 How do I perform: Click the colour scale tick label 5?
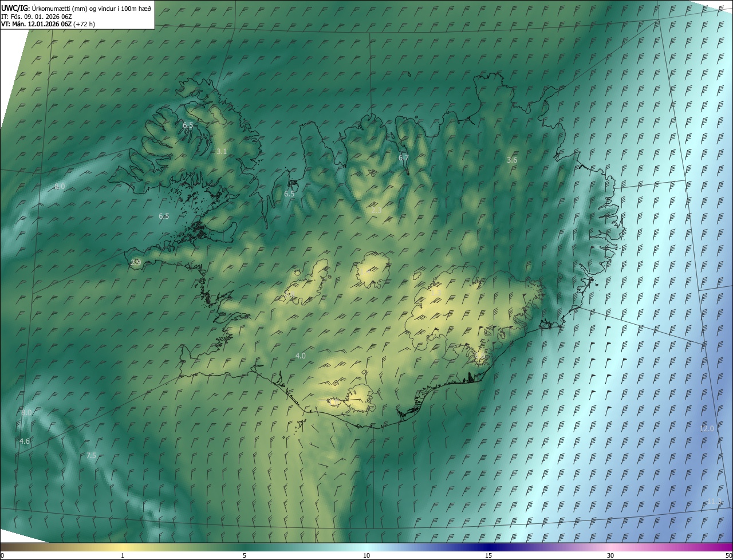(x=245, y=555)
